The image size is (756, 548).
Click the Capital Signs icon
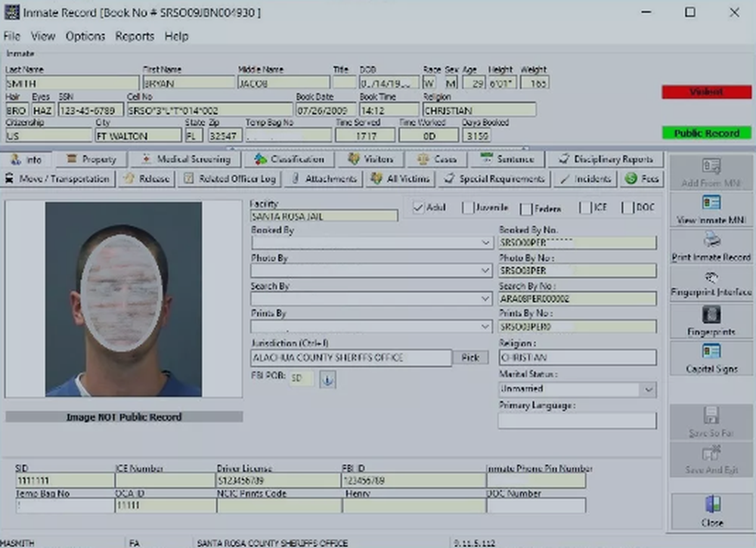[711, 351]
